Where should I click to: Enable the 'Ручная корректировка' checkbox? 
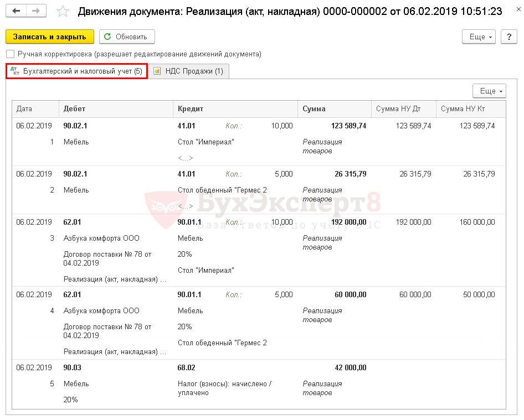point(11,54)
